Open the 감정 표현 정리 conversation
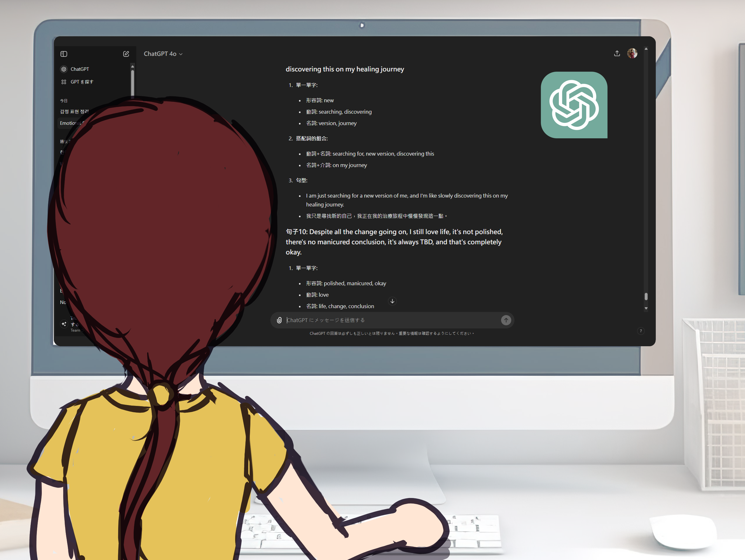Viewport: 745px width, 560px height. pos(74,111)
